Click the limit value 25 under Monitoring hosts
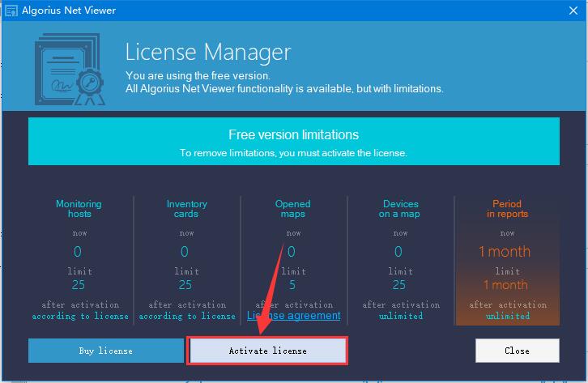Screen dimensions: 588x383 point(79,284)
